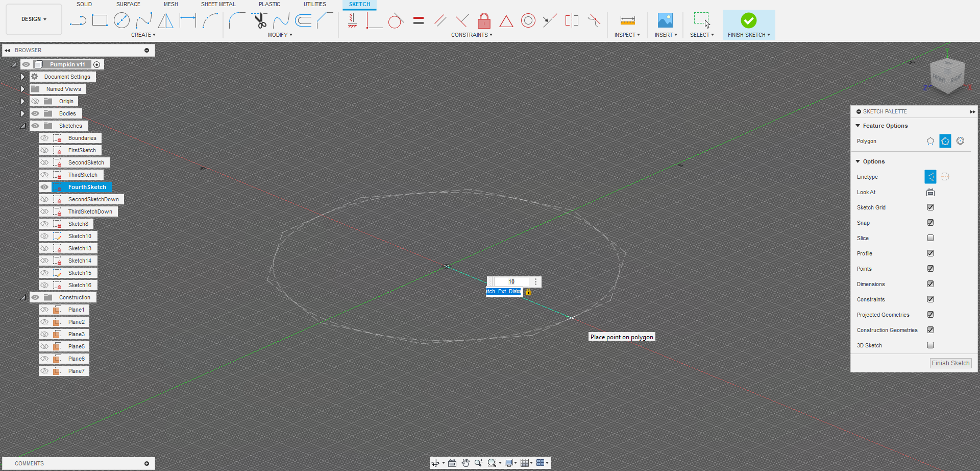
Task: Click the ViewCube in the corner
Action: click(x=948, y=77)
